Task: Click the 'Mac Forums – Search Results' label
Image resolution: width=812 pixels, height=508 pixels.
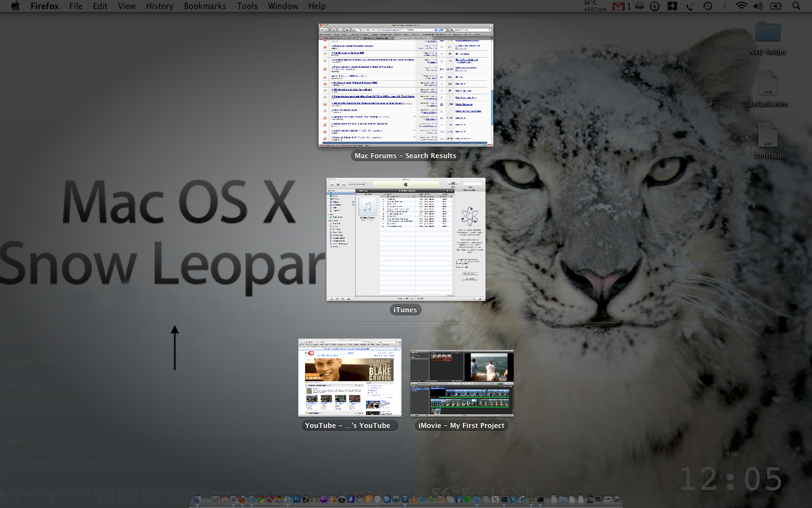Action: [405, 156]
